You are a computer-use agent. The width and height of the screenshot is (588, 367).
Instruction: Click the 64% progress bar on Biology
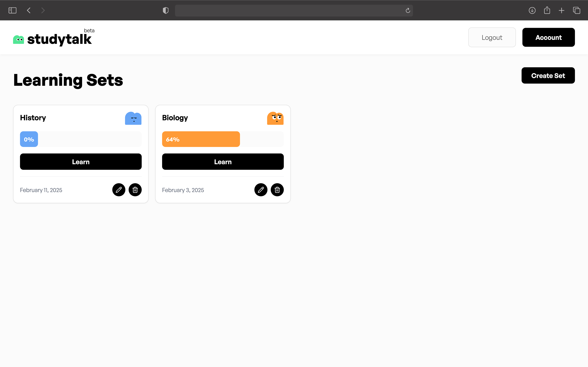click(x=201, y=139)
